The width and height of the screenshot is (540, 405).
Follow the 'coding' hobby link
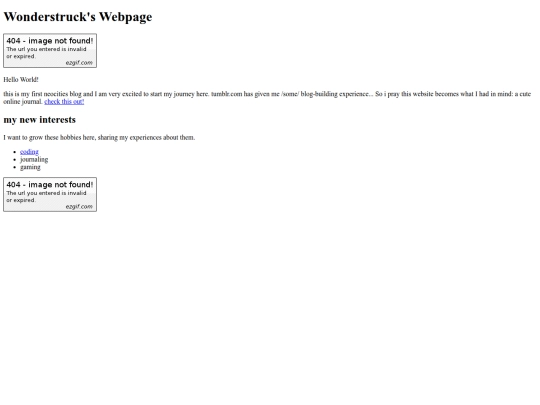point(29,152)
